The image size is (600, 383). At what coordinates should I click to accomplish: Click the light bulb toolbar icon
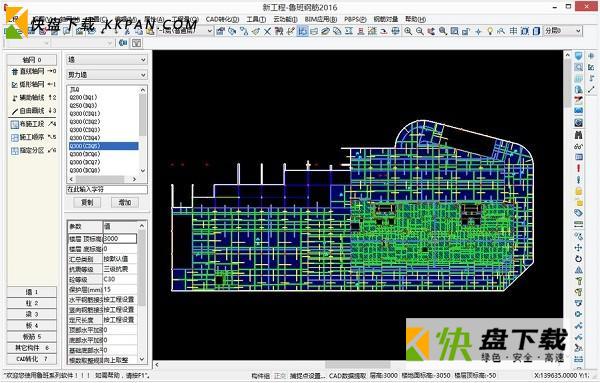pos(489,31)
